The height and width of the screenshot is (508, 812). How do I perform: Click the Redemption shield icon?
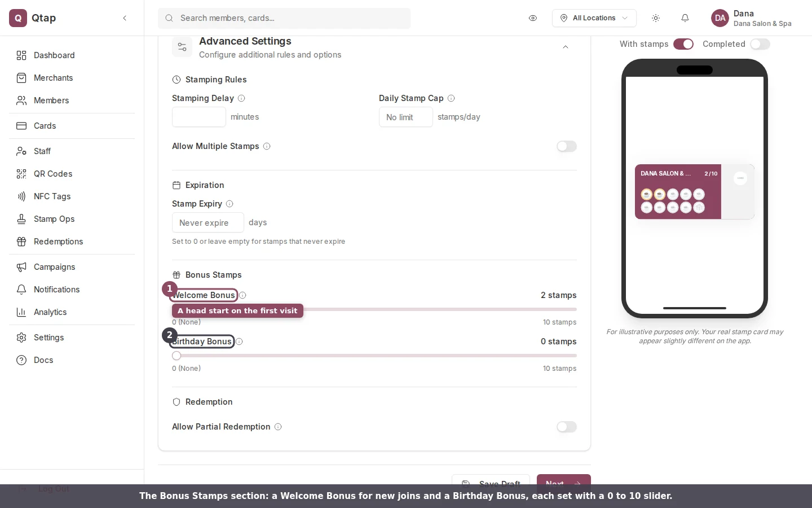click(176, 402)
